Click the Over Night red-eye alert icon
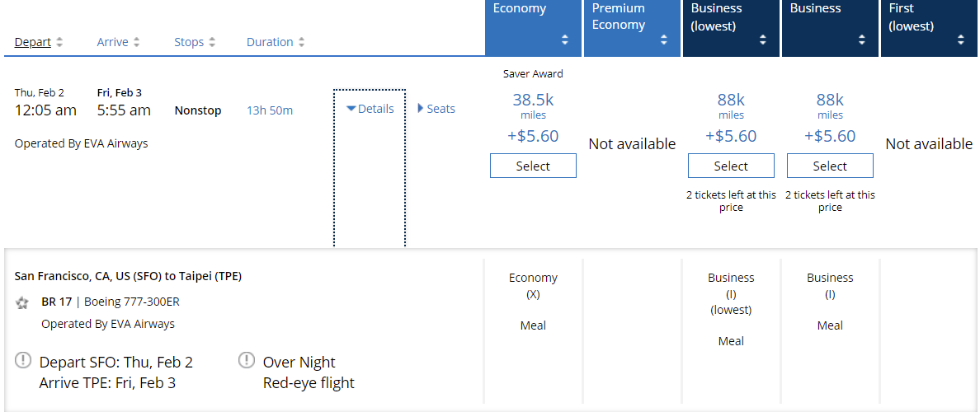This screenshot has width=980, height=412. (x=246, y=360)
